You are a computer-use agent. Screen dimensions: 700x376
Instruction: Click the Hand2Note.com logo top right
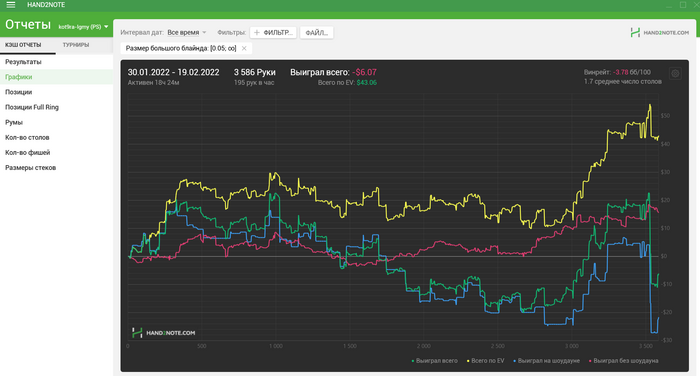[x=659, y=33]
